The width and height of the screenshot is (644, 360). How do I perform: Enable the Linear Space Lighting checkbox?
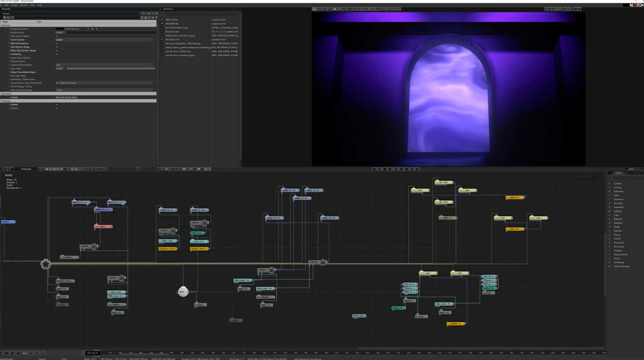57,58
